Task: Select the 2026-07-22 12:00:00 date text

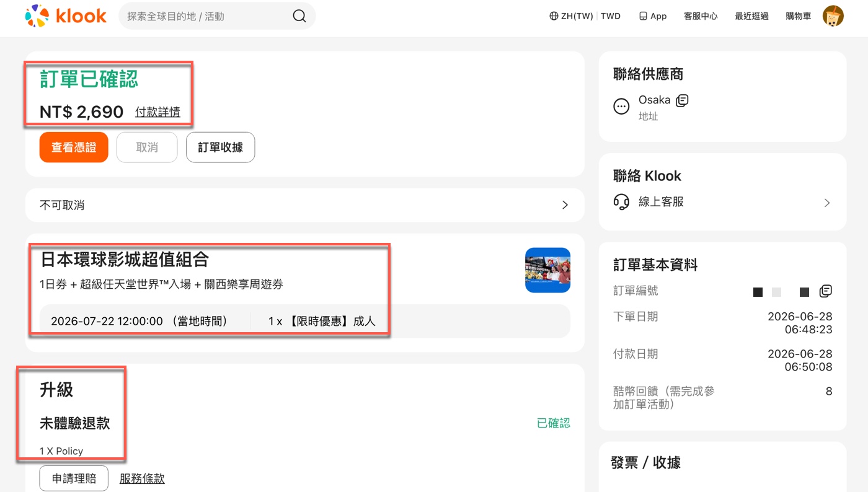Action: coord(107,321)
